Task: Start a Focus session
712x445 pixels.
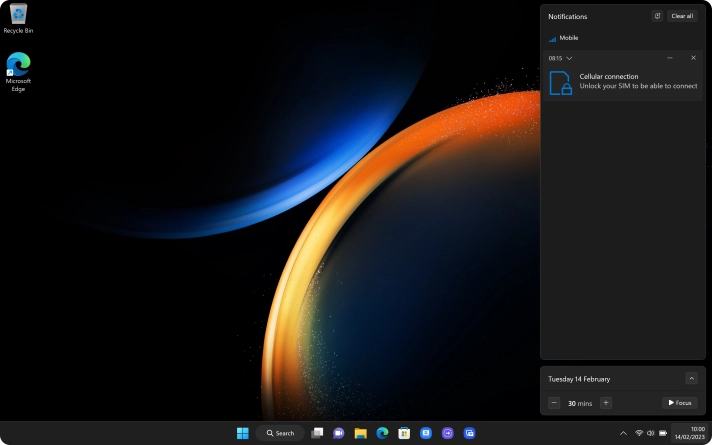Action: (x=679, y=403)
